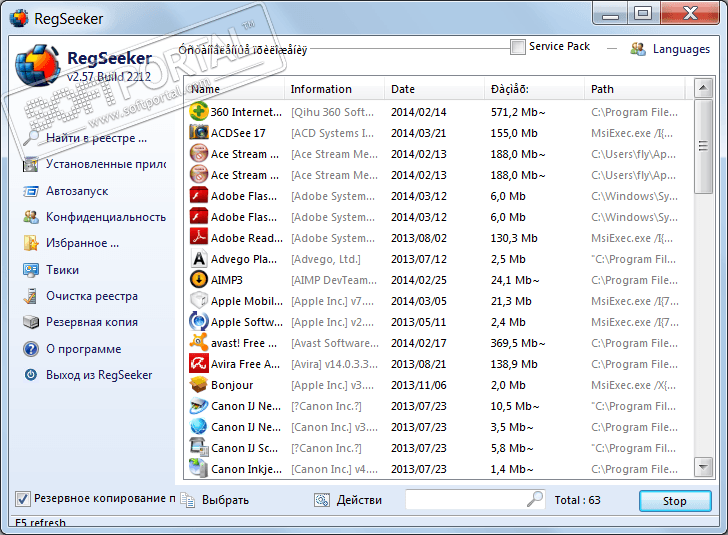Open Конфиденциальность section
This screenshot has height=535, width=728.
(105, 217)
